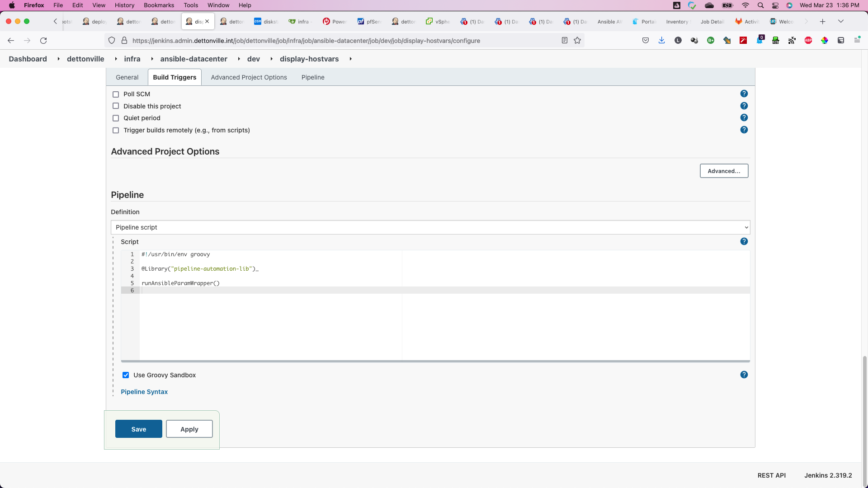Open help for Quiet period option
Screen dimensions: 868x488
point(744,117)
